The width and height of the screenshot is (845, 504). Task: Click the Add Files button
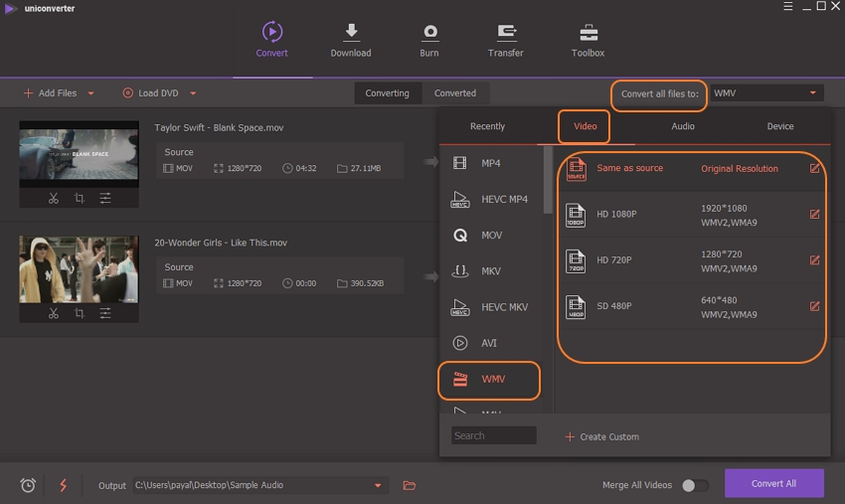point(50,93)
